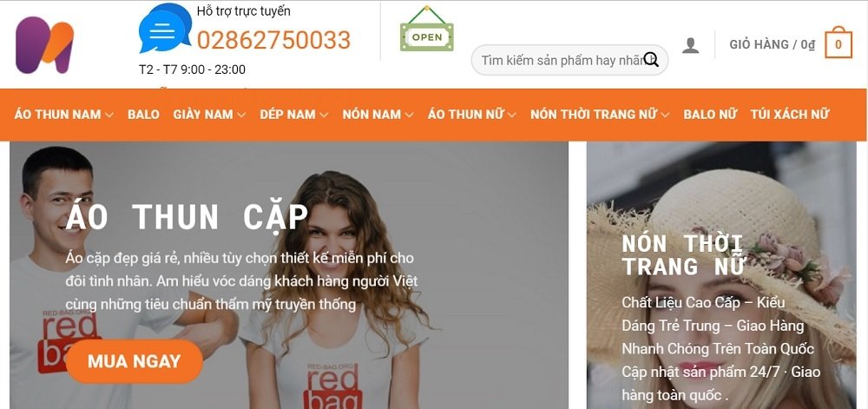868x409 pixels.
Task: Open the BALO menu item
Action: (143, 115)
